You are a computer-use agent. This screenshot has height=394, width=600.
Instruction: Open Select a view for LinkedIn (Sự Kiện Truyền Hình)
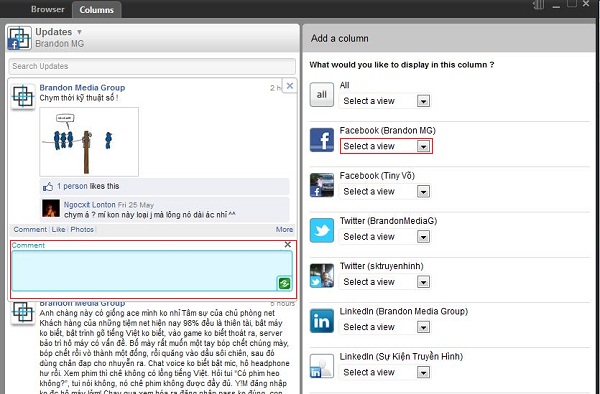(x=385, y=372)
